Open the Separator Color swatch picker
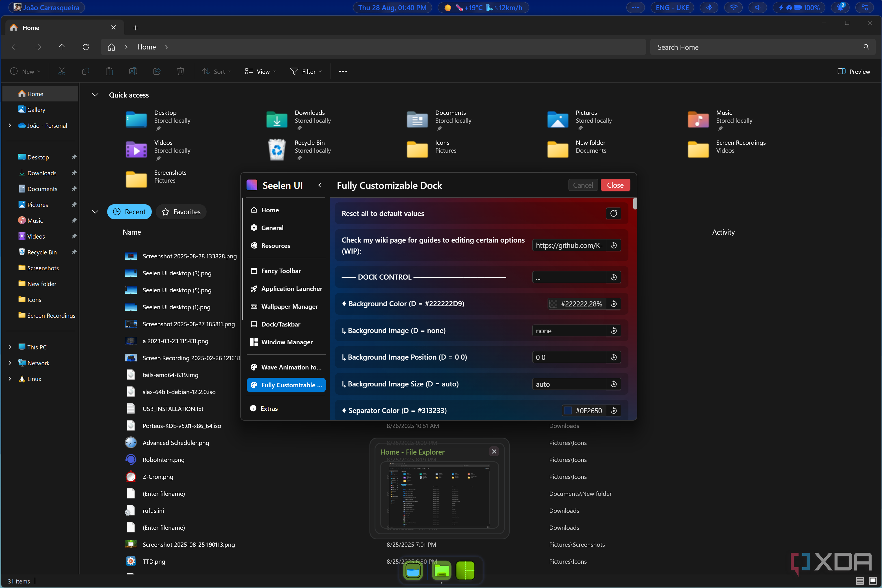 point(568,411)
